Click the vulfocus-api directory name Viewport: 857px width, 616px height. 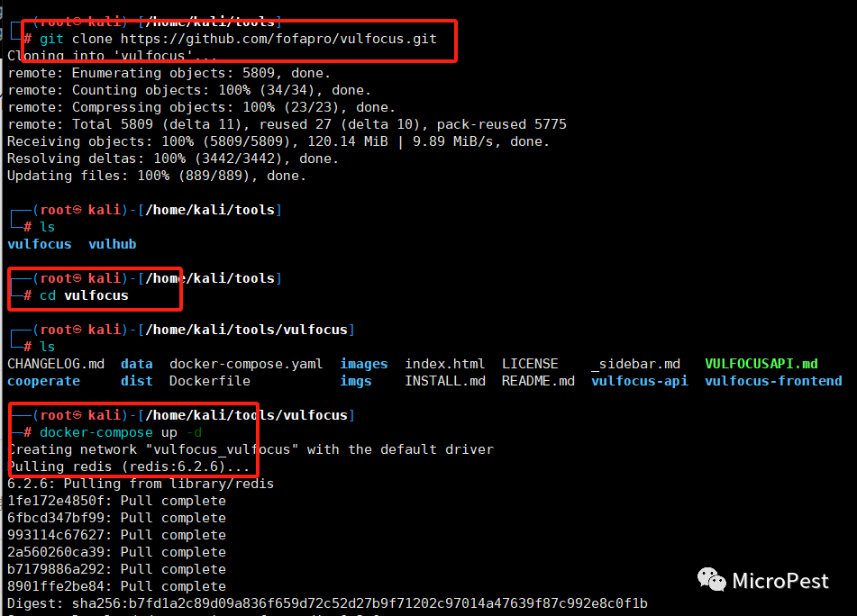(x=640, y=381)
